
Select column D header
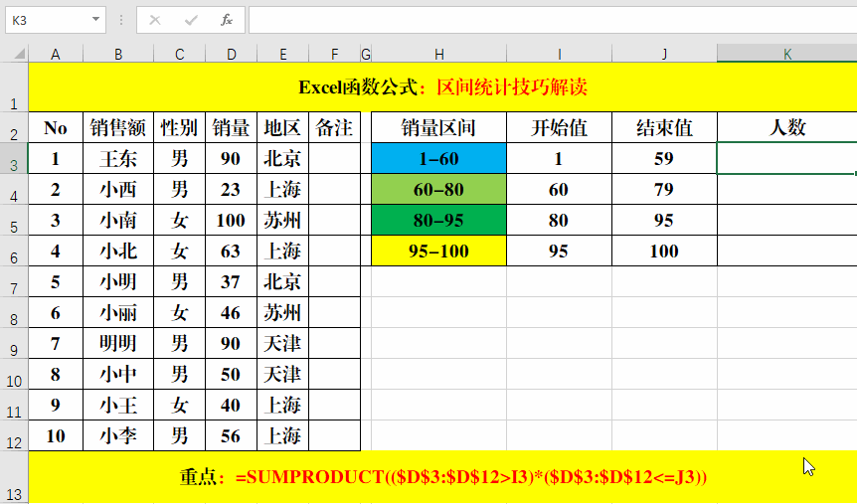tap(231, 54)
